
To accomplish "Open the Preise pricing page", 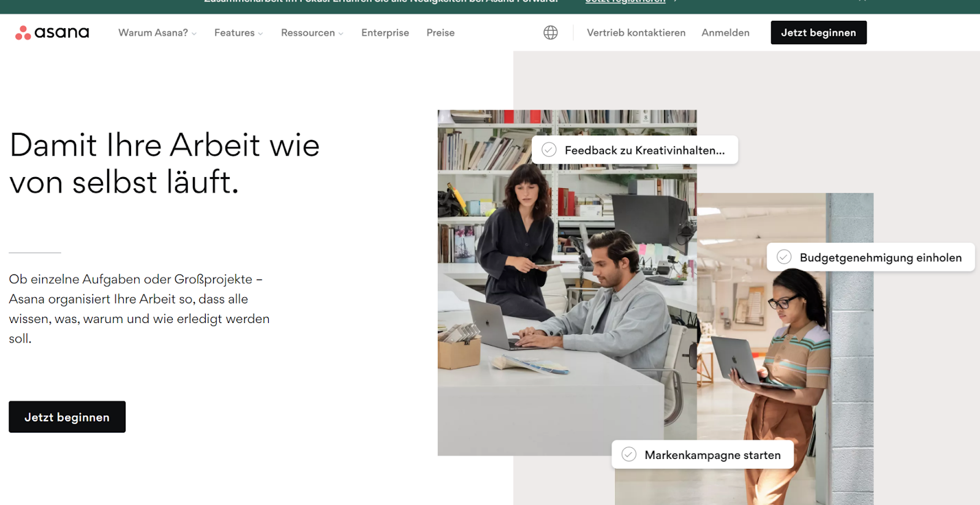I will click(440, 32).
